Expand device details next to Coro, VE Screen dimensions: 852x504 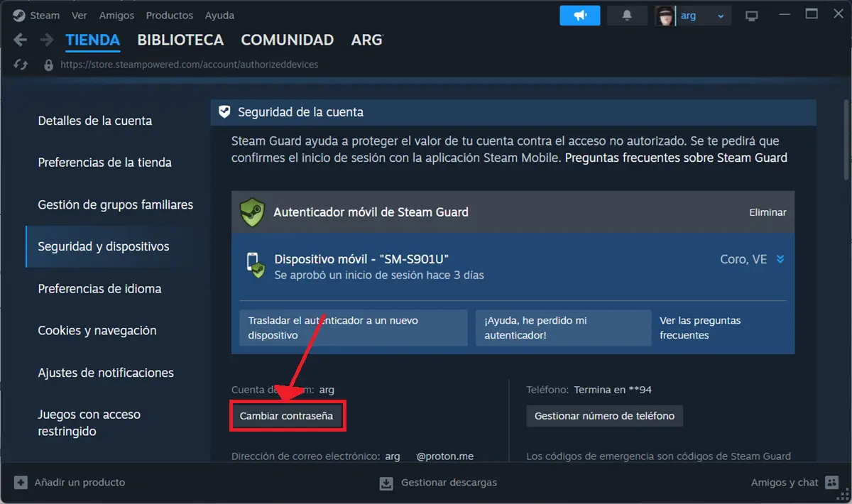tap(780, 259)
